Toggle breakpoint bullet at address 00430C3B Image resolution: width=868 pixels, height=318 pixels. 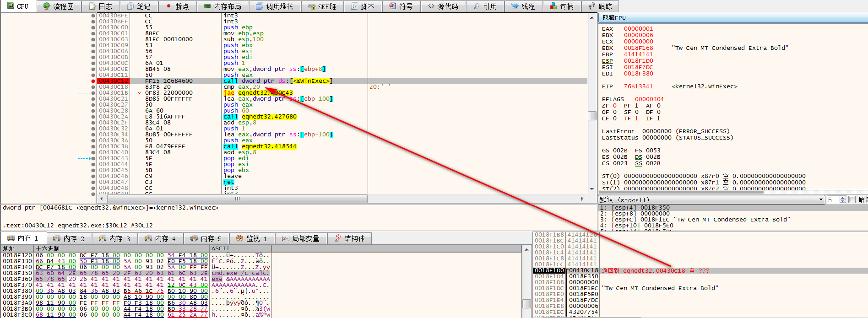click(93, 146)
